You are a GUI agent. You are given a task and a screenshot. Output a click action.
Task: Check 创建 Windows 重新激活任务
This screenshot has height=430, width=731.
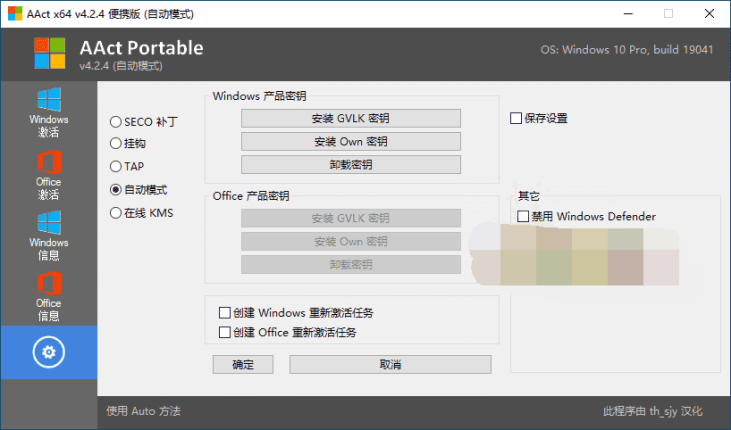click(225, 312)
